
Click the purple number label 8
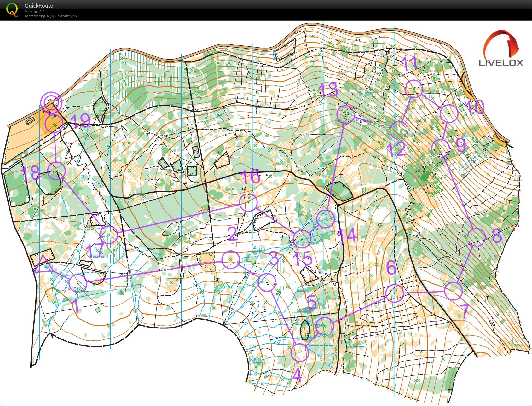[497, 235]
